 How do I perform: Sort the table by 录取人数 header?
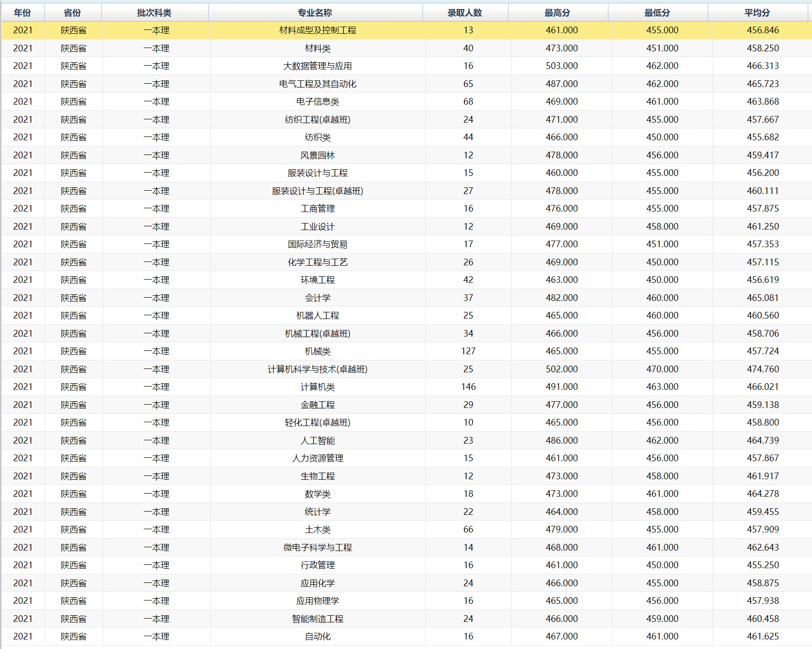tap(465, 13)
